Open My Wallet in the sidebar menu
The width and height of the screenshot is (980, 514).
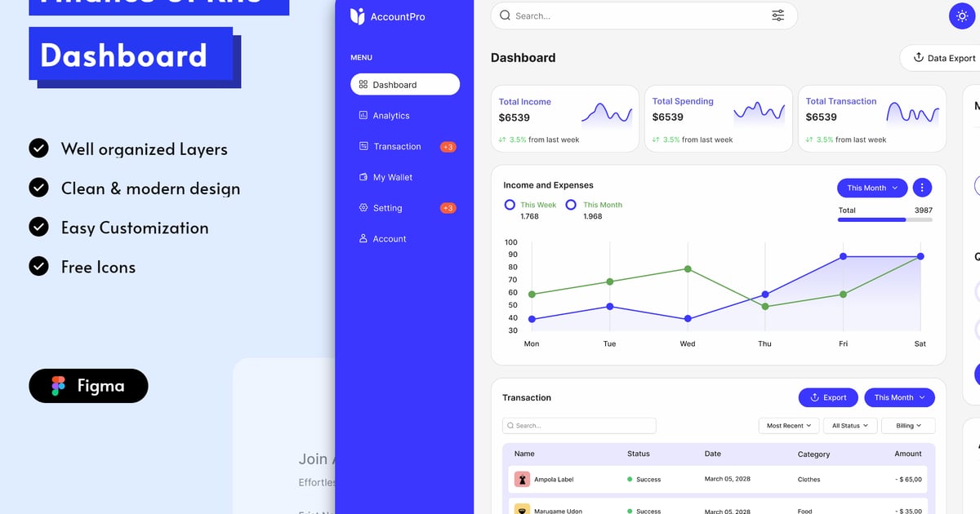[385, 177]
